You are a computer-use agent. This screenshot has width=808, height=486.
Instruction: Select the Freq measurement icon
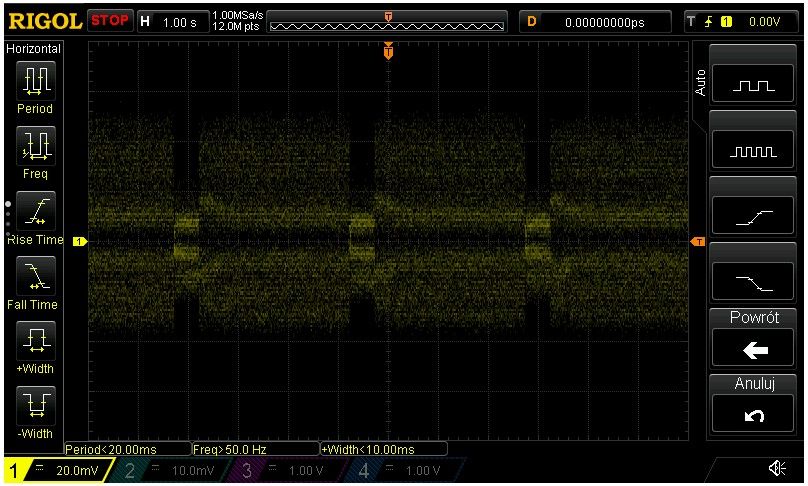[36, 146]
